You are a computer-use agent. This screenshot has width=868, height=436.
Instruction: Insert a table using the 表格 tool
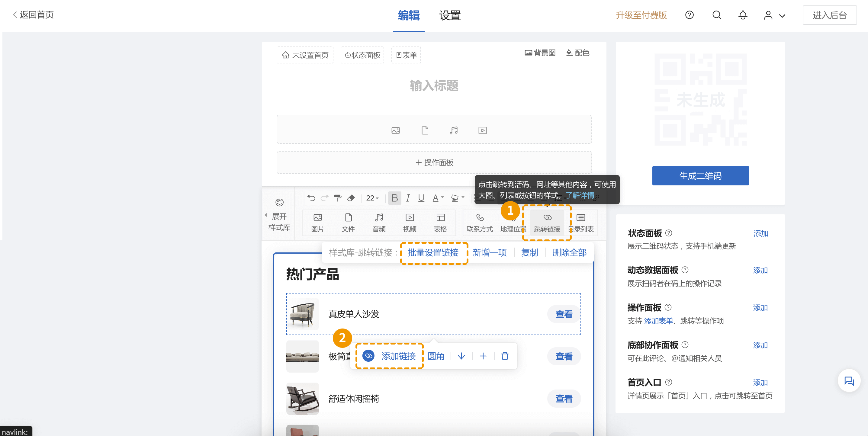point(440,223)
